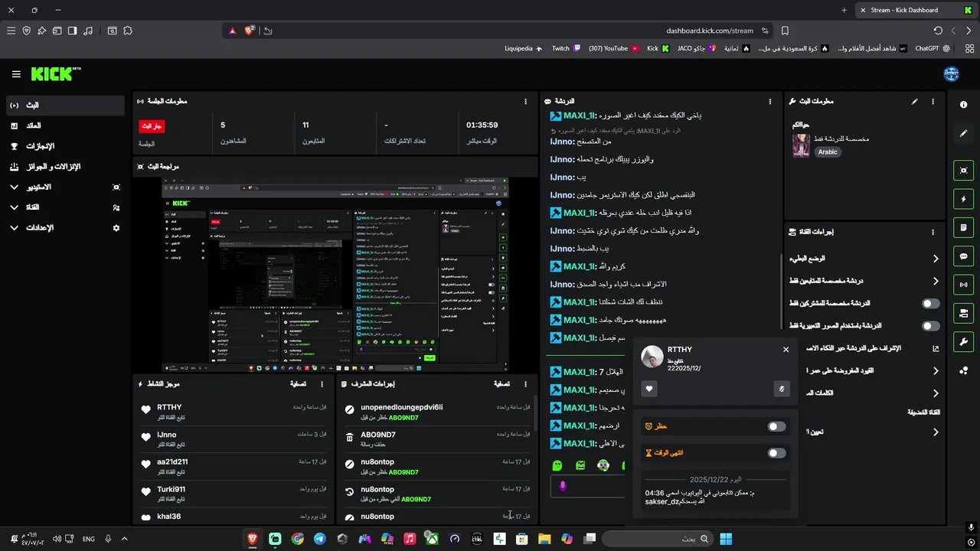Select the Stream (البث) sidebar item
The height and width of the screenshot is (551, 980).
[x=65, y=105]
